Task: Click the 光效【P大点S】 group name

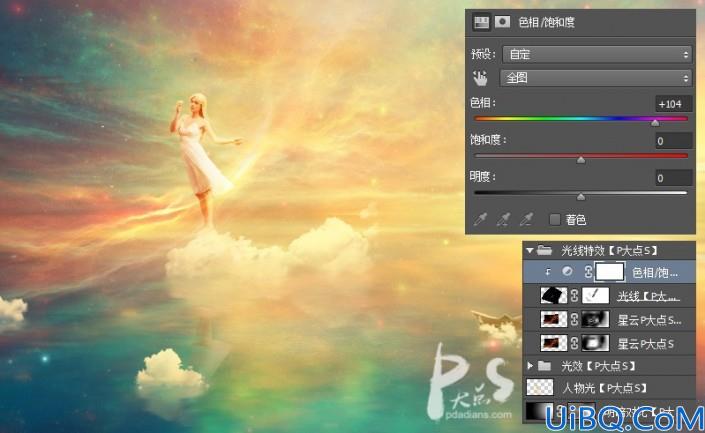Action: [598, 366]
